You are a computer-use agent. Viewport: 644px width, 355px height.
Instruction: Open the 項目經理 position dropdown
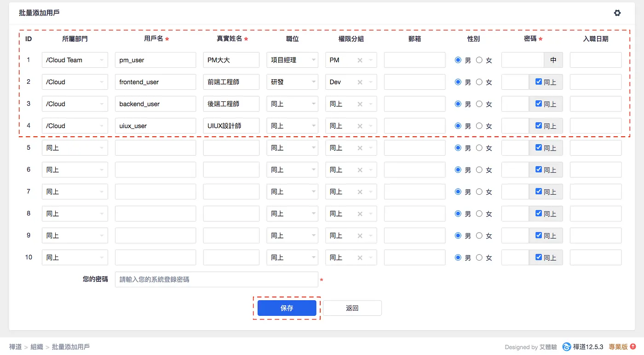pyautogui.click(x=292, y=60)
